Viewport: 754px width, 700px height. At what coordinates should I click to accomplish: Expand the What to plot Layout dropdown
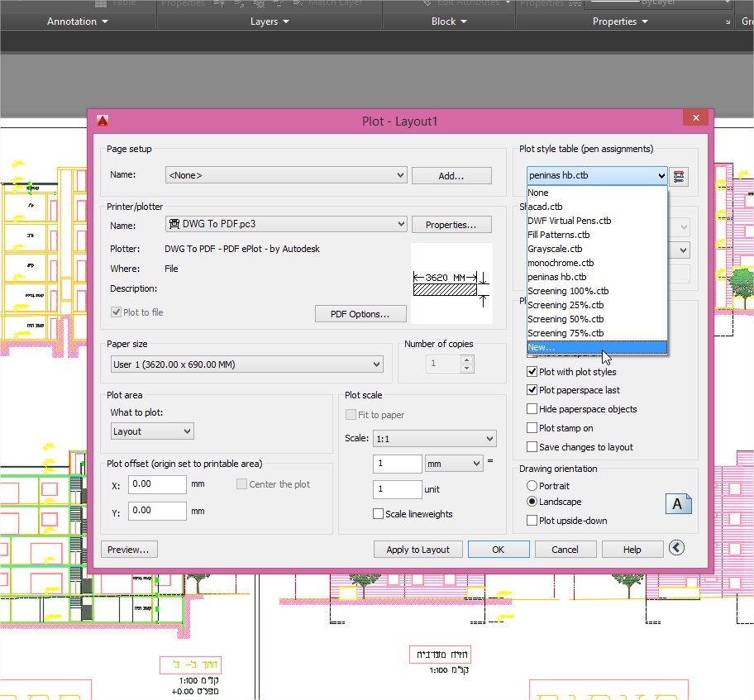pyautogui.click(x=152, y=431)
